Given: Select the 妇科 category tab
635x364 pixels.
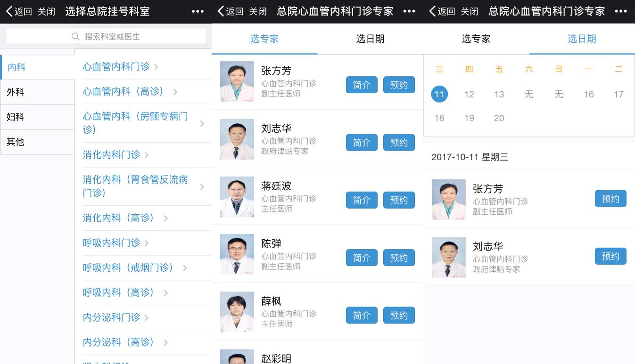Looking at the screenshot, I should 16,117.
